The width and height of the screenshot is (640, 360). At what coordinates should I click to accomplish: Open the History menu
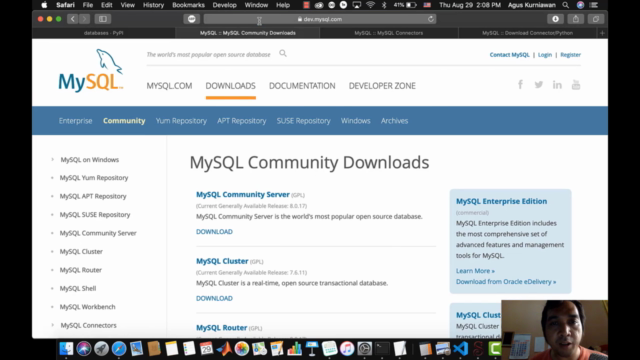153,5
